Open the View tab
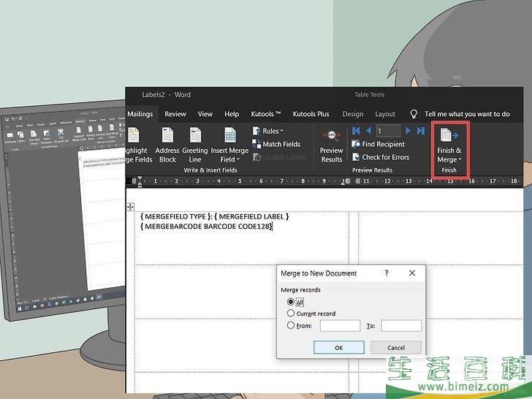 [x=205, y=114]
